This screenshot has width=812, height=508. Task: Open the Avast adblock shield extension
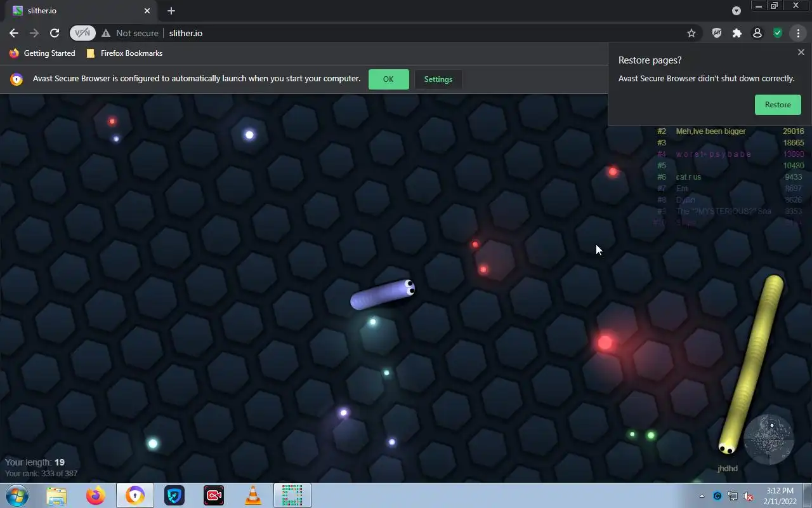click(717, 33)
